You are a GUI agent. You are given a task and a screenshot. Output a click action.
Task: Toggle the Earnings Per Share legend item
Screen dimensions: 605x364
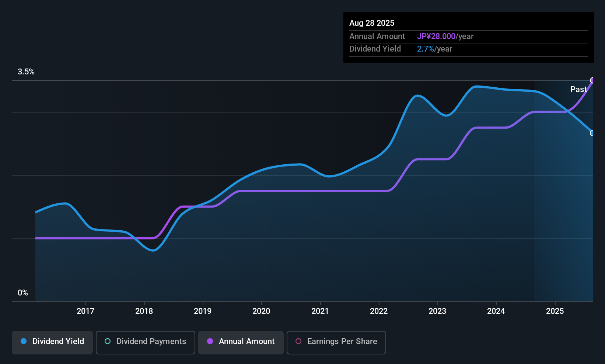(336, 343)
